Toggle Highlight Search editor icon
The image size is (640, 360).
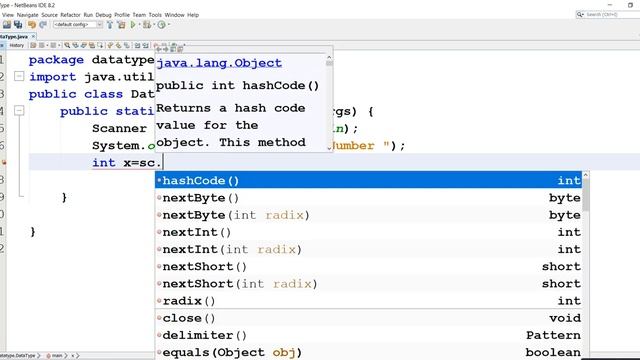[92, 45]
